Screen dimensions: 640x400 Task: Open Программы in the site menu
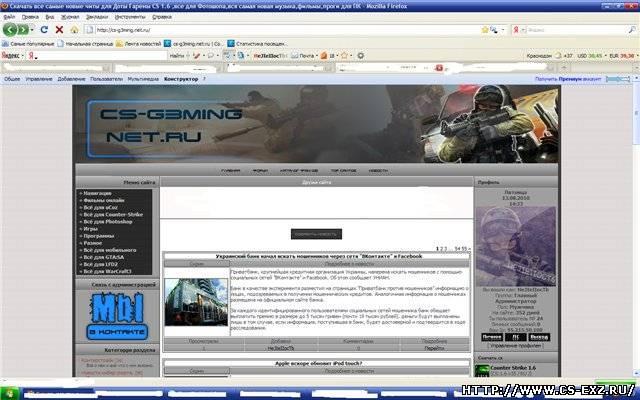coord(98,236)
